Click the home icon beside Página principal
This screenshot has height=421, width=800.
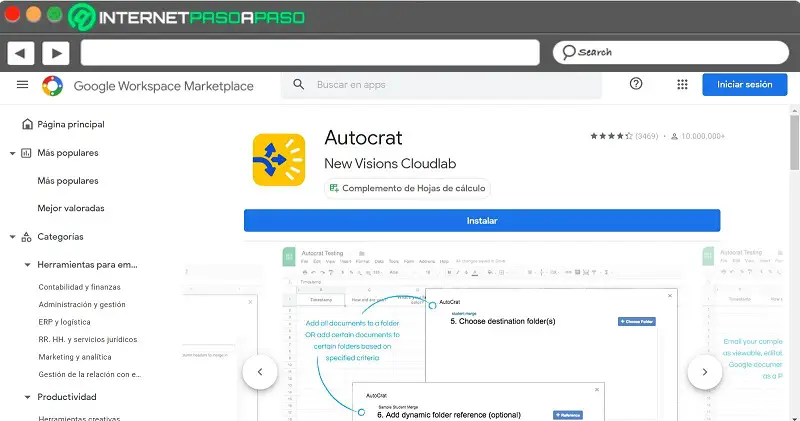click(x=27, y=124)
